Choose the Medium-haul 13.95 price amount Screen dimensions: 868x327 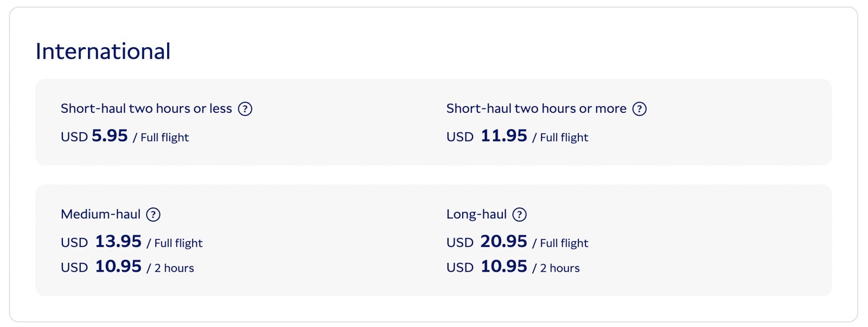tap(118, 241)
